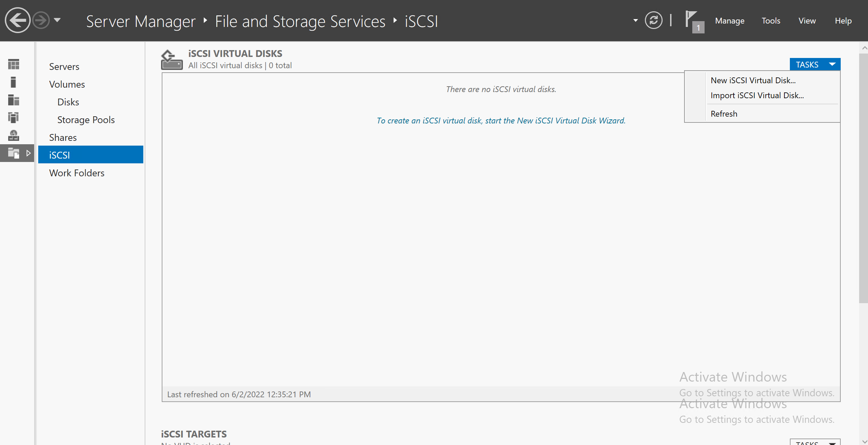Select Local Server icon in left rail

point(14,82)
